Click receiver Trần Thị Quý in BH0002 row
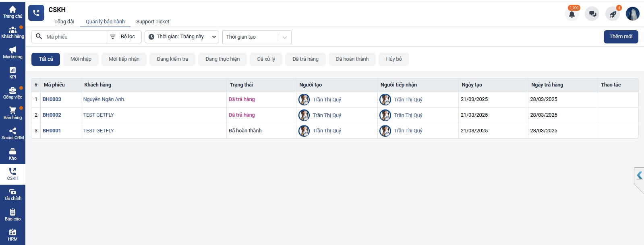644x245 pixels. (408, 115)
